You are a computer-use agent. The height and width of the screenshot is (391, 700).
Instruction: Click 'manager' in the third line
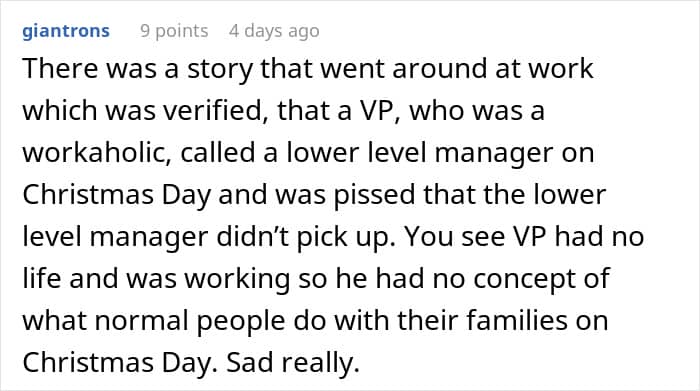(x=494, y=154)
